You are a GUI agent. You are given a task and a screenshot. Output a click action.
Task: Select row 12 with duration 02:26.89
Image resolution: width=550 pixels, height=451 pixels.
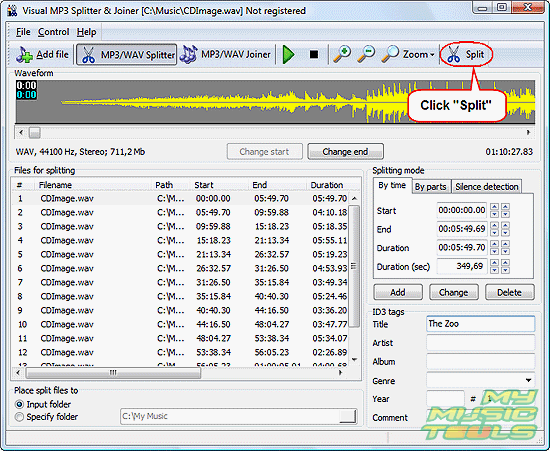pyautogui.click(x=181, y=352)
